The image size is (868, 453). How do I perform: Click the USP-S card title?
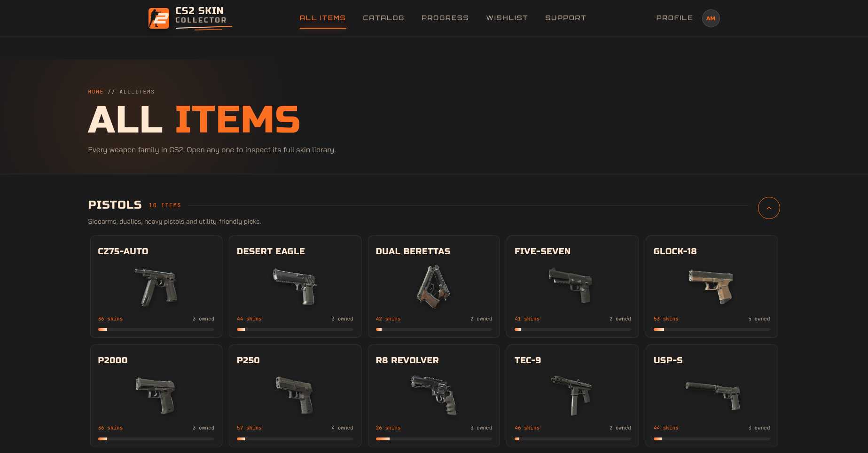coord(668,360)
